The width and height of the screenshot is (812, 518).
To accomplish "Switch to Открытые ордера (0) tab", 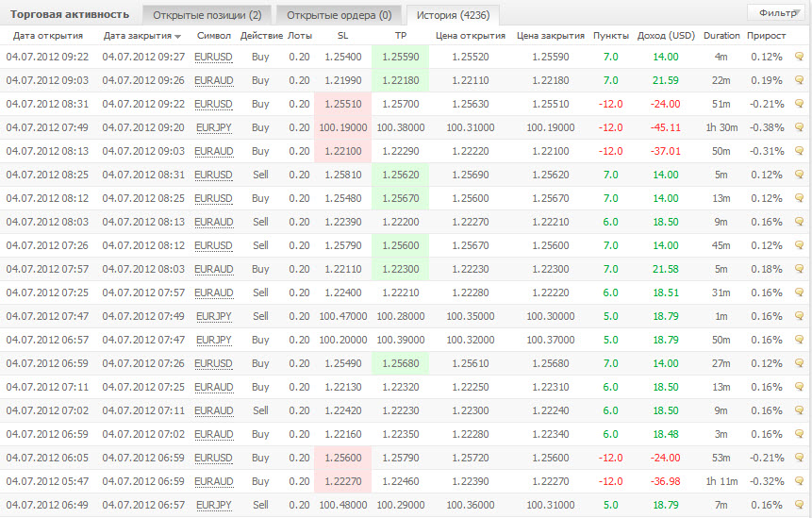I will (x=340, y=15).
